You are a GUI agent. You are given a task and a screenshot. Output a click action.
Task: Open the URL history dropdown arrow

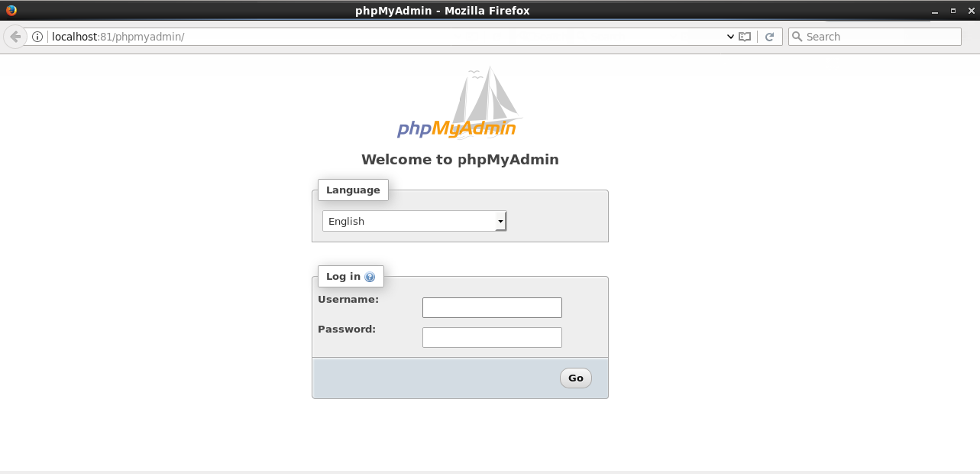pos(730,37)
